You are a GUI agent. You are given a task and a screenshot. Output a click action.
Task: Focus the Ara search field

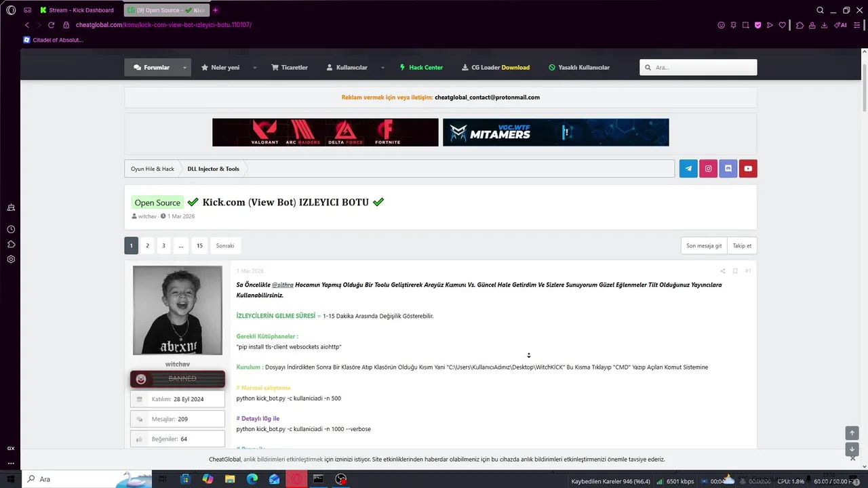[698, 68]
